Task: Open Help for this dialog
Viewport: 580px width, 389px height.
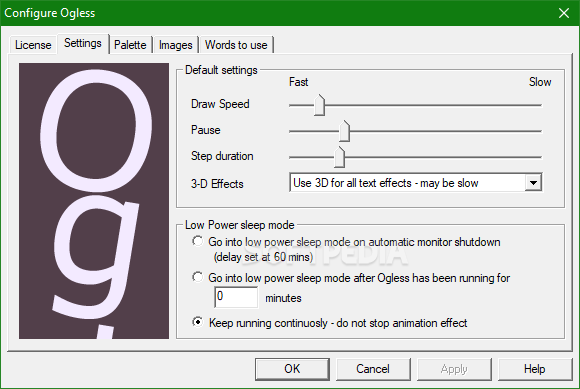Action: click(x=535, y=369)
